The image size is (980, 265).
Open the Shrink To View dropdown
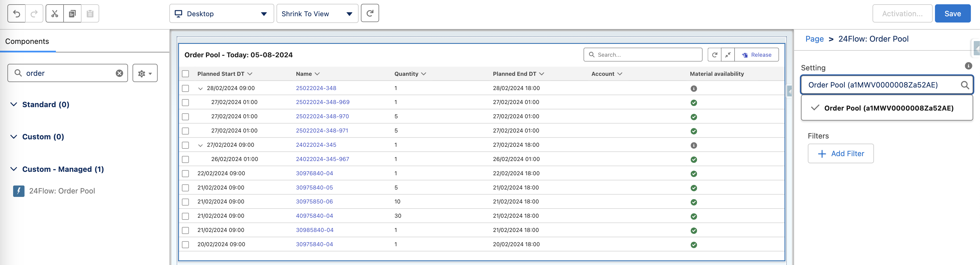point(317,14)
